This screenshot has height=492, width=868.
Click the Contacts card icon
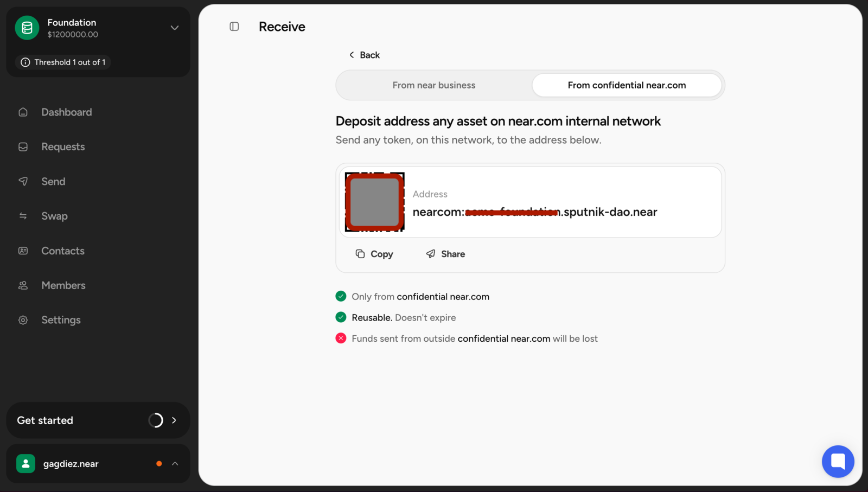tap(23, 251)
